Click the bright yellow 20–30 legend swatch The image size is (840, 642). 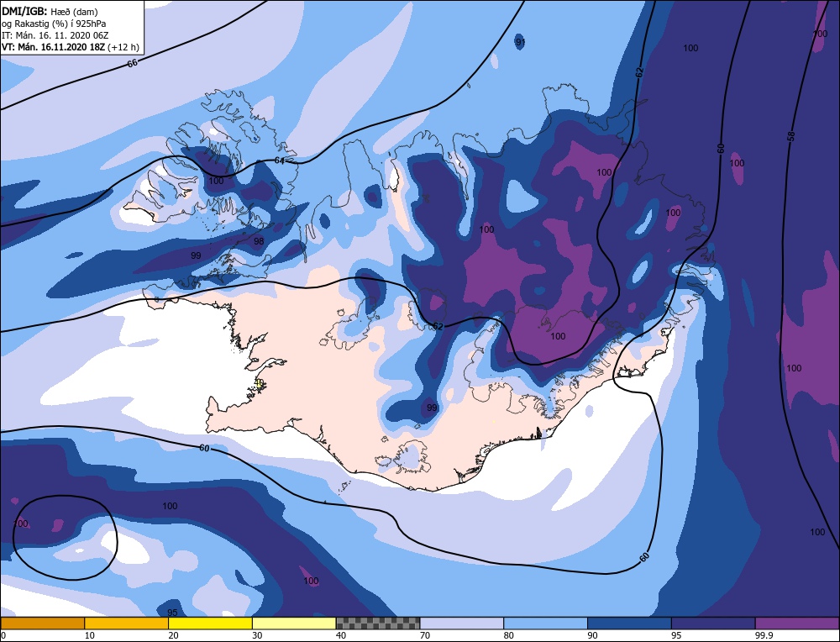tap(210, 624)
